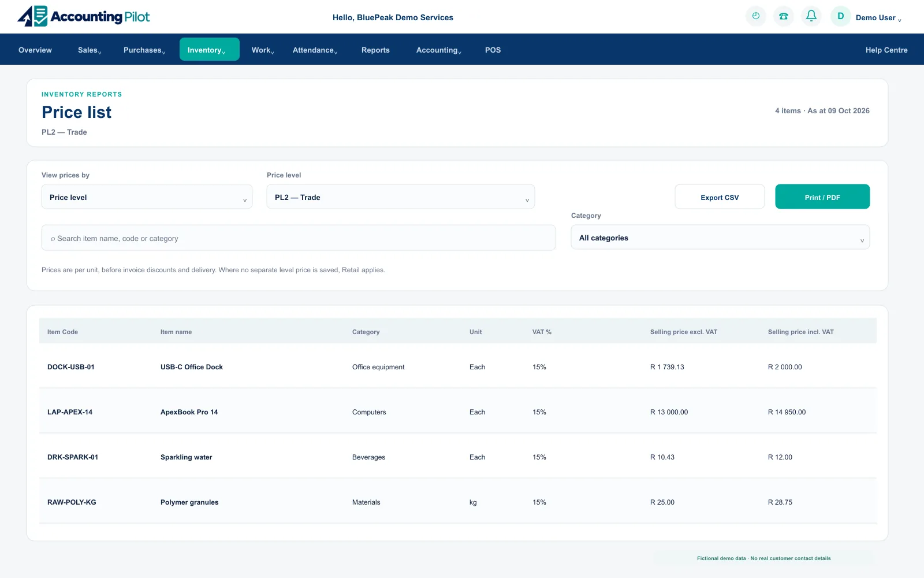Click the Accounting Pilot logo
The height and width of the screenshot is (578, 924).
(x=84, y=16)
